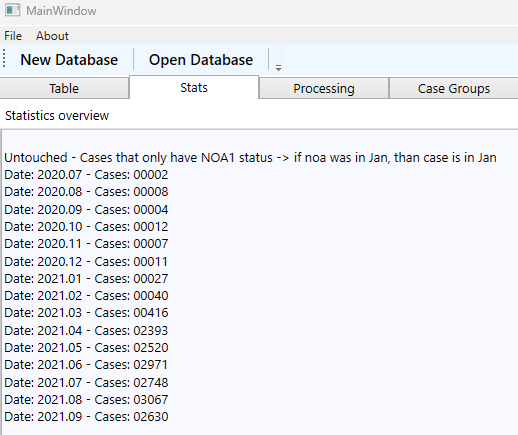Click the 2021.06 cases 02971 line
Image resolution: width=518 pixels, height=435 pixels.
coord(86,364)
